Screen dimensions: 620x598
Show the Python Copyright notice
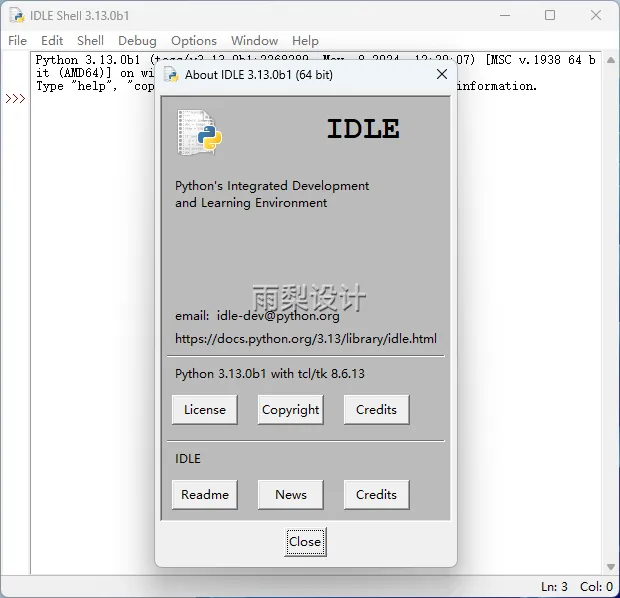click(x=290, y=409)
